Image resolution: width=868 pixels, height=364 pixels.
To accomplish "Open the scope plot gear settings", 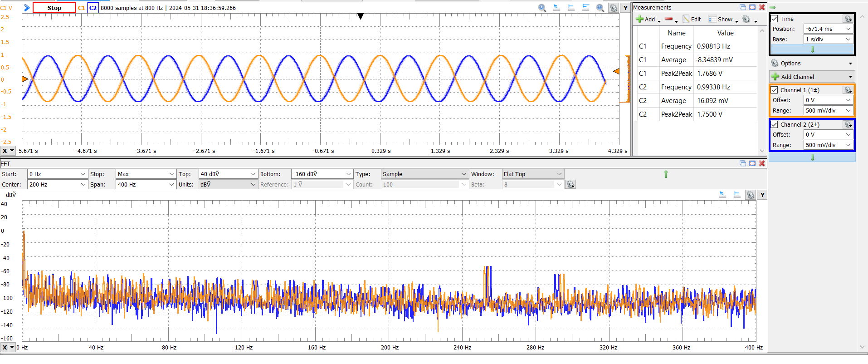I will (x=613, y=8).
